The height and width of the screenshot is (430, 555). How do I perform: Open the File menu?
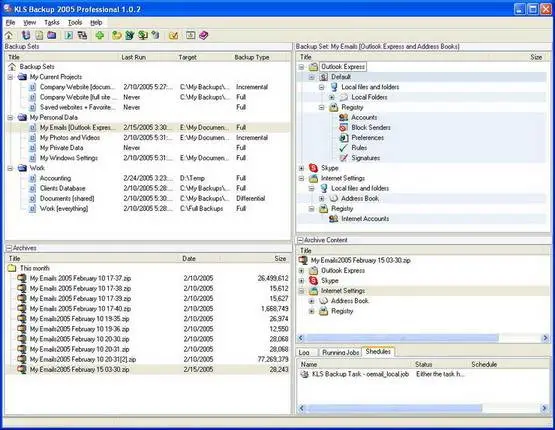tap(10, 22)
